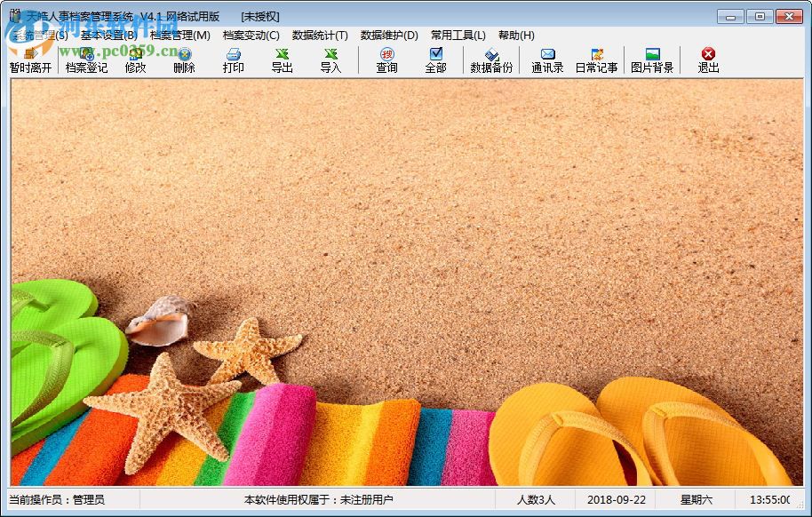Viewport: 812px width, 517px height.
Task: Open the 打印 (print) tool
Action: [x=233, y=60]
